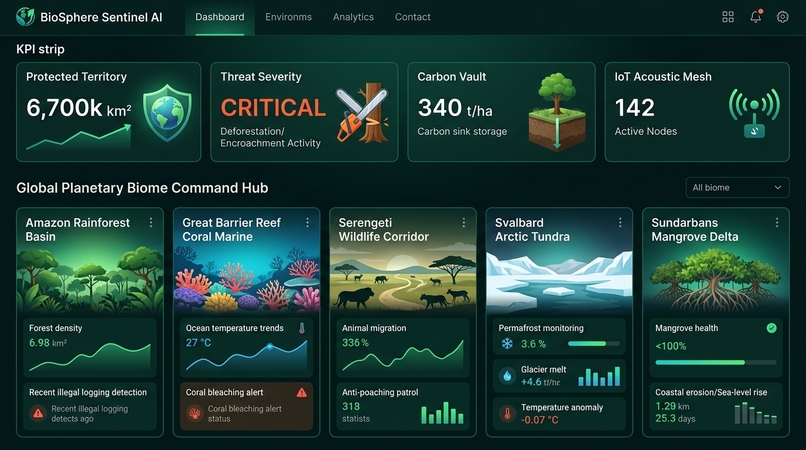This screenshot has width=806, height=450.
Task: Click the 6,700k km² value
Action: click(x=79, y=108)
